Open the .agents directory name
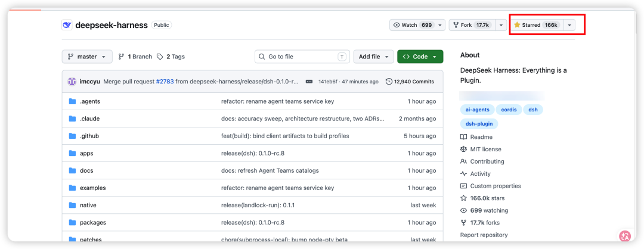Screen dimensions: 644x249 coord(90,101)
